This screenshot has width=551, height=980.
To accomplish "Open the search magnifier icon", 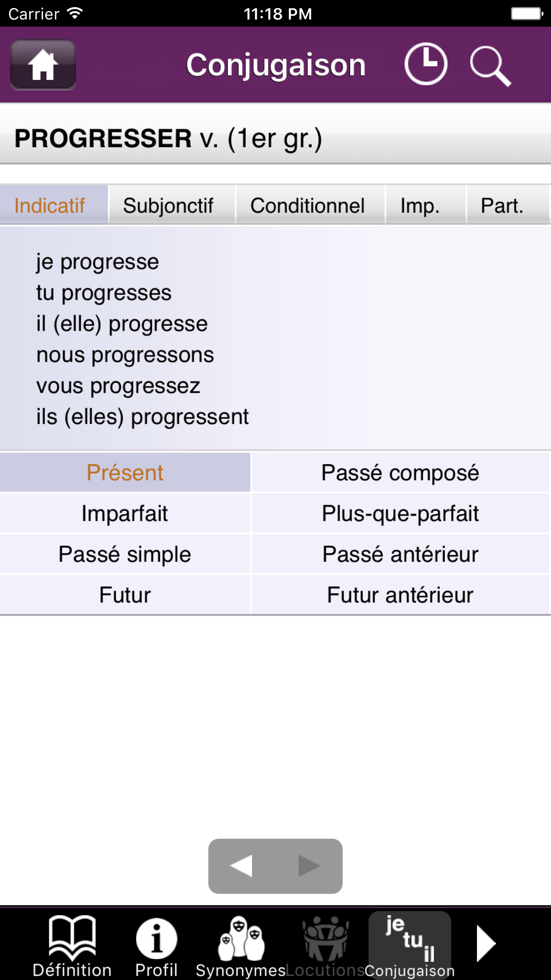I will 490,67.
